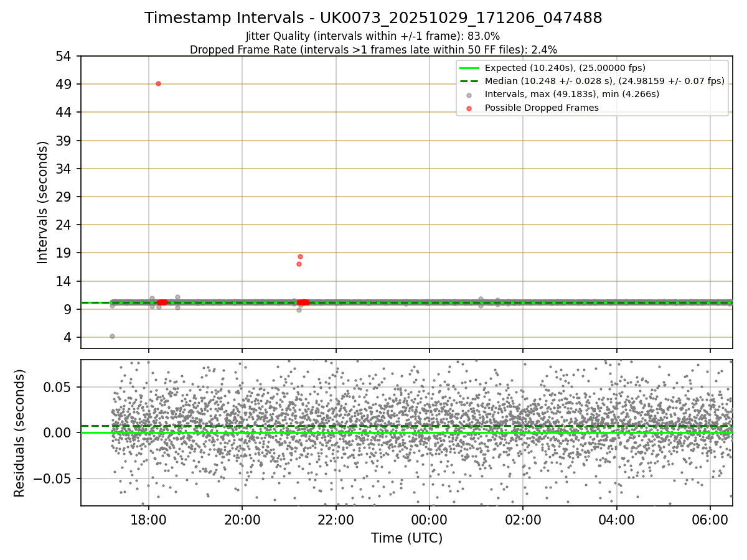
Task: Click the 'Jitter Quality' 83.0% subtitle line
Action: 373,36
